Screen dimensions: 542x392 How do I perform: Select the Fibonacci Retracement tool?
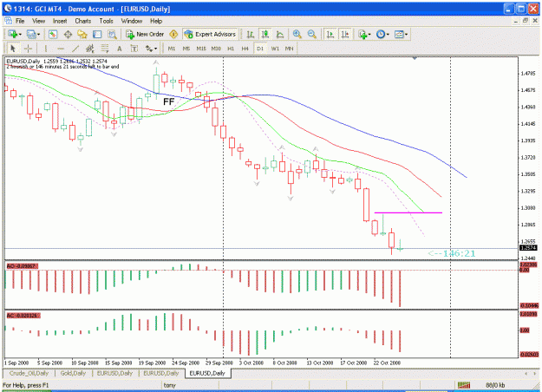point(105,49)
